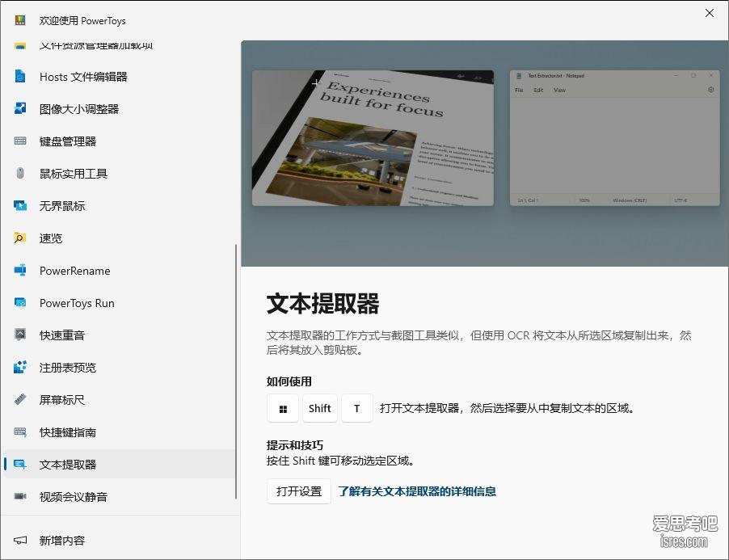Click the 提示和技巧 heading
Image resolution: width=729 pixels, height=560 pixels.
click(x=294, y=445)
